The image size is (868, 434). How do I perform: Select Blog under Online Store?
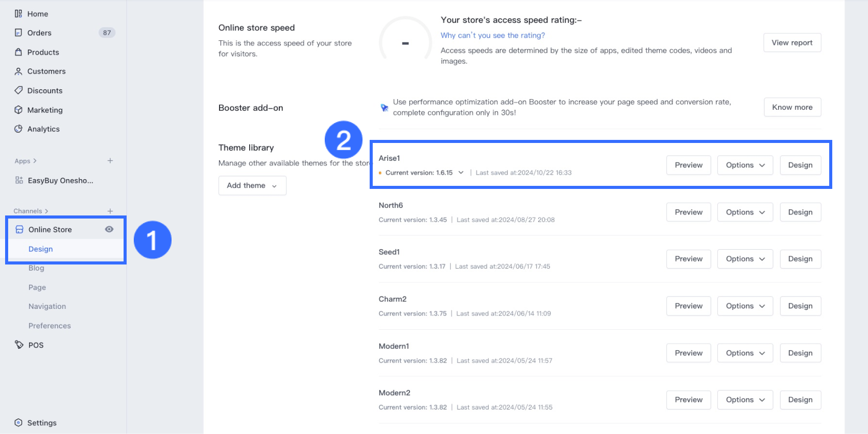(36, 268)
